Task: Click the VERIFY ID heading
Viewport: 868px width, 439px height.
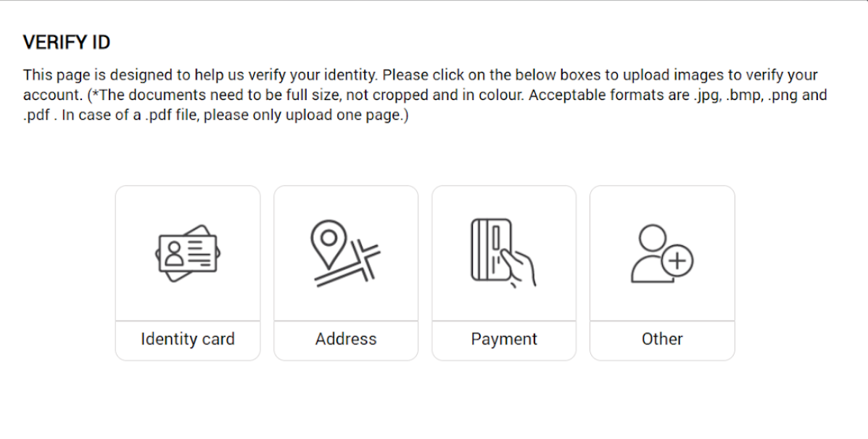Action: click(67, 42)
